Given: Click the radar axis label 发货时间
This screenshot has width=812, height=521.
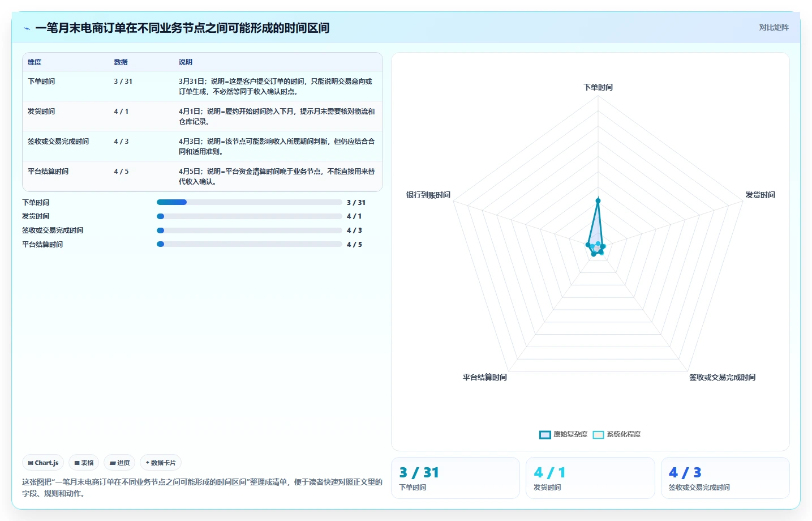Looking at the screenshot, I should click(760, 195).
